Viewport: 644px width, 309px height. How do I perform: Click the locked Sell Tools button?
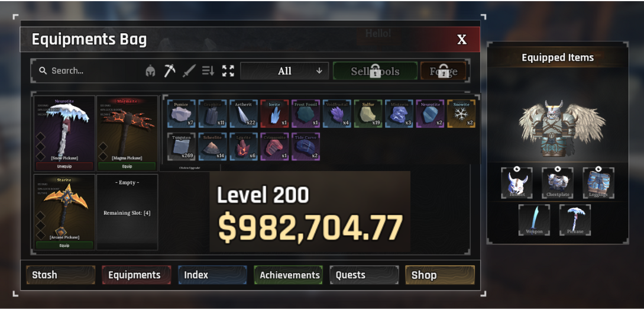(x=375, y=71)
